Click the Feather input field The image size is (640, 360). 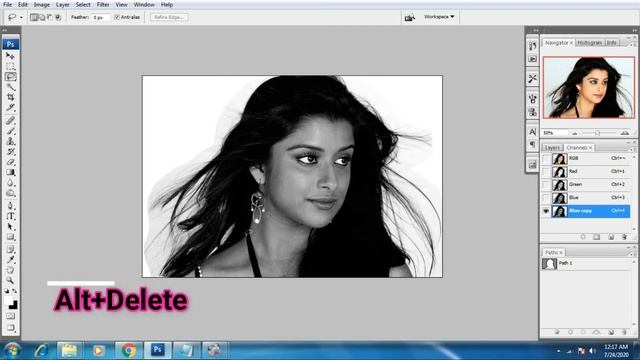(100, 17)
